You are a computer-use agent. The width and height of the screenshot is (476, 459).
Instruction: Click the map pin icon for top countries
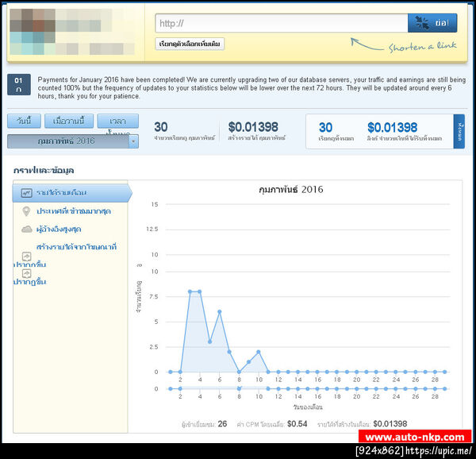[26, 211]
